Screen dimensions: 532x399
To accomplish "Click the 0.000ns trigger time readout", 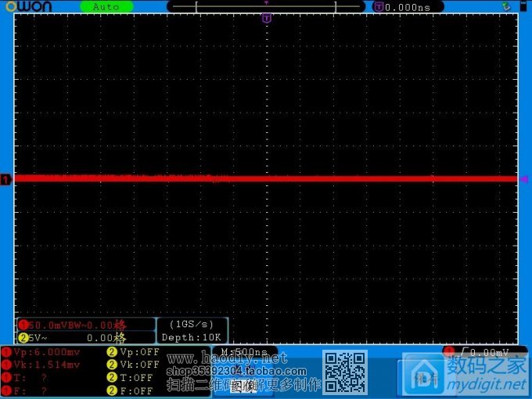I will 407,7.
